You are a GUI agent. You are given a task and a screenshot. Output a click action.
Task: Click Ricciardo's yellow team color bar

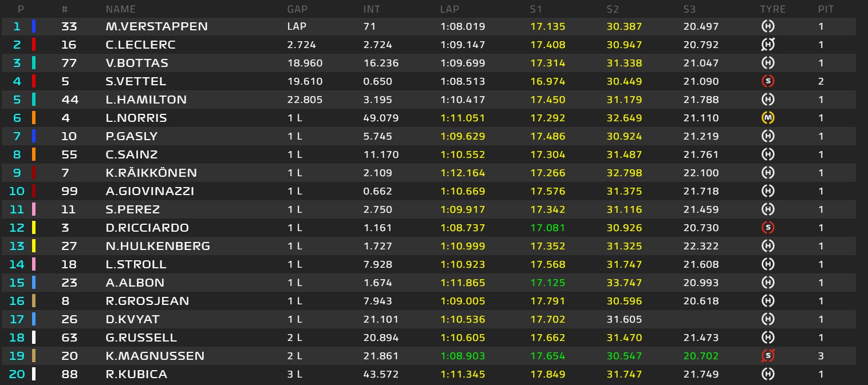(x=34, y=228)
